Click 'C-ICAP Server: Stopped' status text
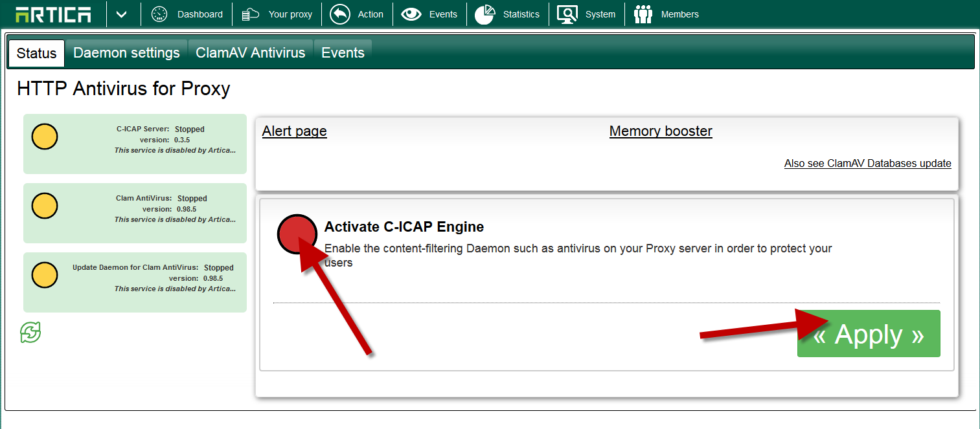This screenshot has width=980, height=429. point(161,129)
